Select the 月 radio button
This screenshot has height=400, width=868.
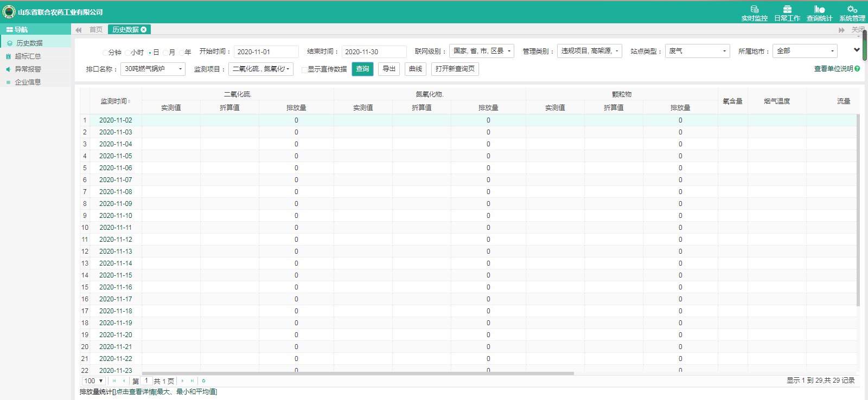pyautogui.click(x=166, y=53)
